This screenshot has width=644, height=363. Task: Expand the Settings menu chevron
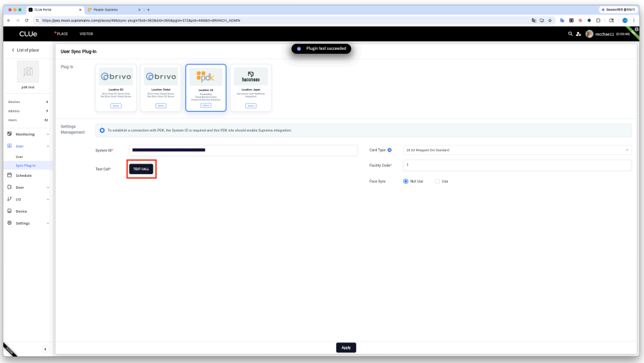pyautogui.click(x=48, y=223)
